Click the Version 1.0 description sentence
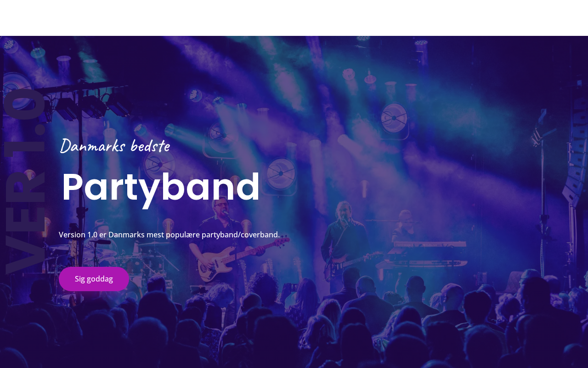Image resolution: width=588 pixels, height=368 pixels. [x=169, y=235]
